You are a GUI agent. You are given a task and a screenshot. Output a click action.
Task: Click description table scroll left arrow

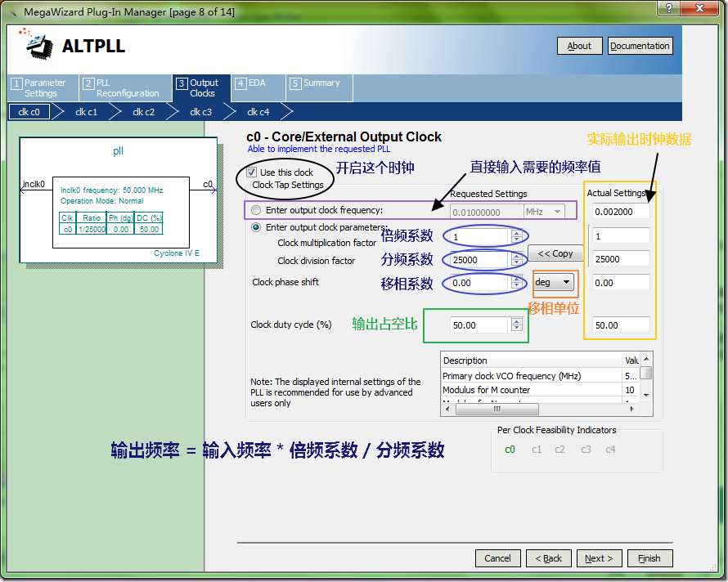point(447,409)
